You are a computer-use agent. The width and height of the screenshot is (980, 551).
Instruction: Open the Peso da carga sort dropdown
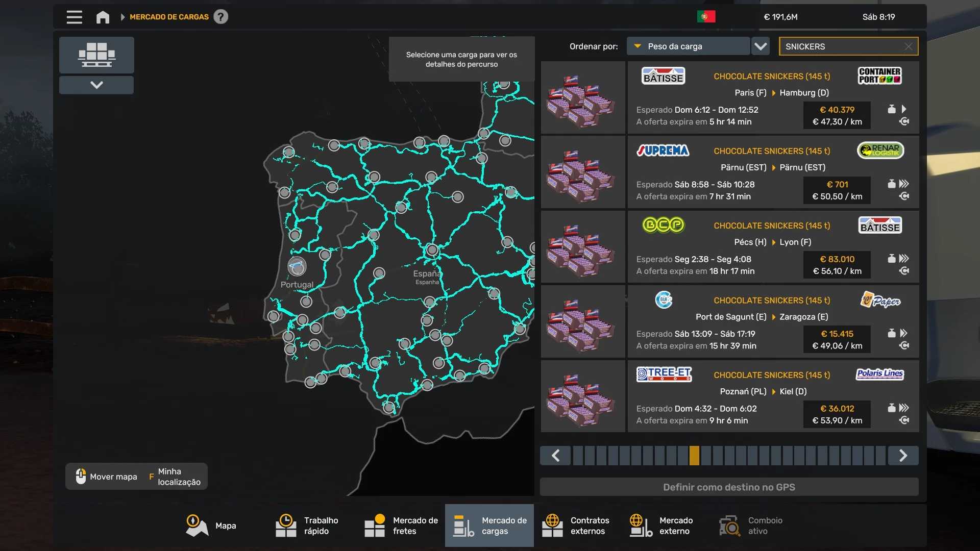688,46
